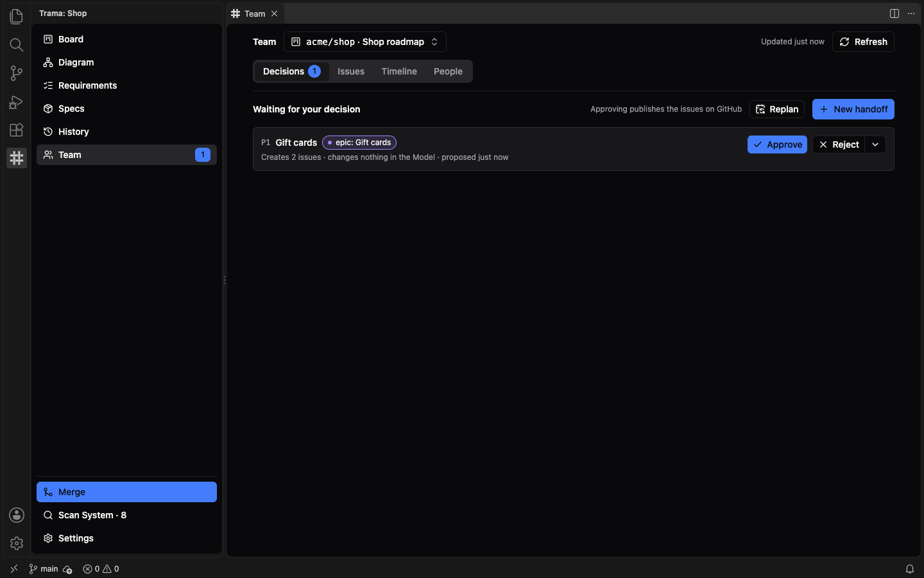The width and height of the screenshot is (924, 578).
Task: Switch to the Decisions tab
Action: [291, 71]
